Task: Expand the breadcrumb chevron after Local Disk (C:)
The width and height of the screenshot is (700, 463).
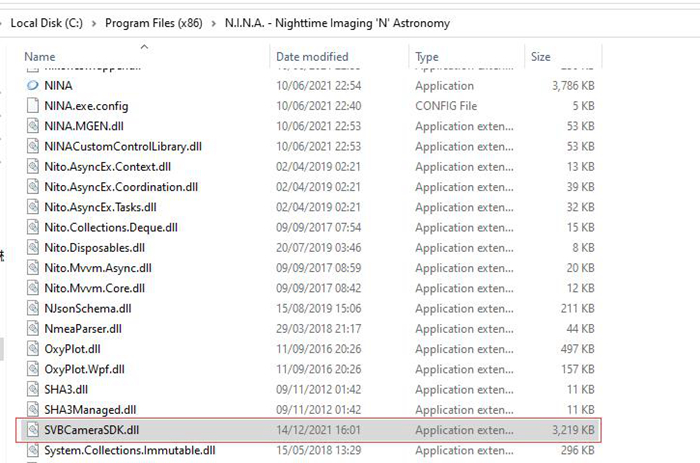Action: [94, 23]
